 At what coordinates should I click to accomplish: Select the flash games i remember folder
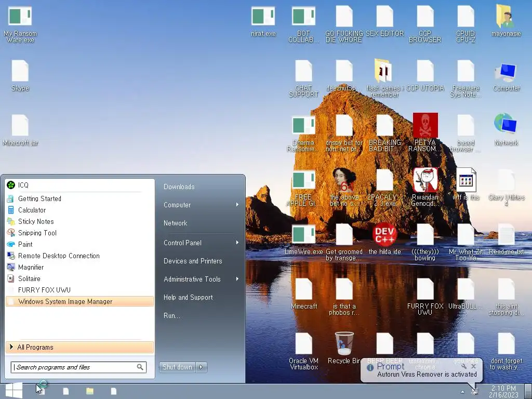(384, 78)
